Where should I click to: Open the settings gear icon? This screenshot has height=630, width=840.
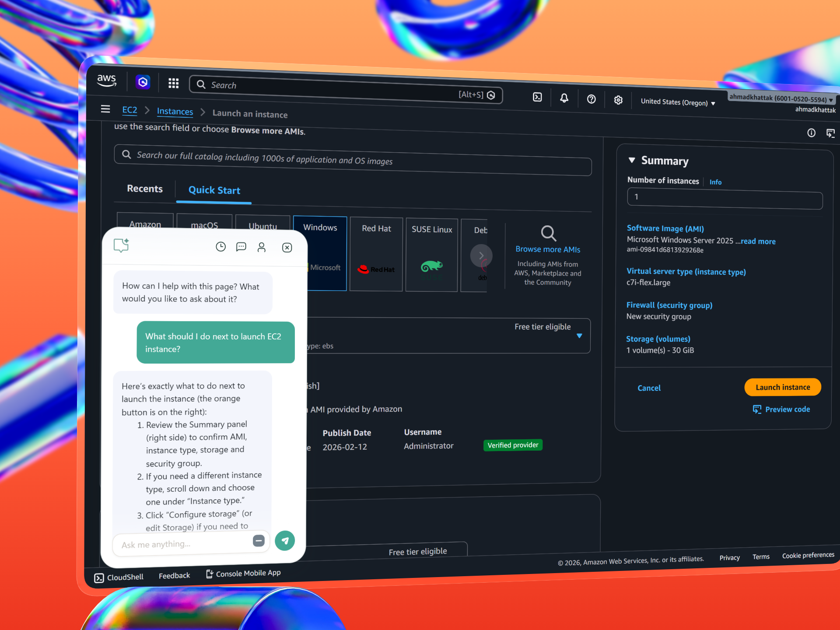[x=618, y=100]
